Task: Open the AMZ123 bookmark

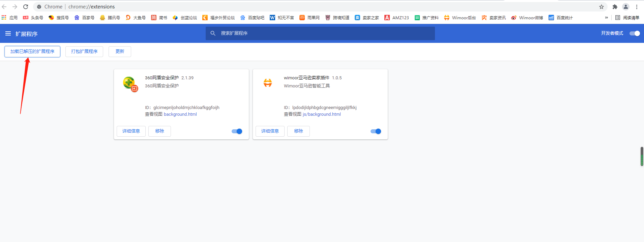Action: click(x=397, y=18)
